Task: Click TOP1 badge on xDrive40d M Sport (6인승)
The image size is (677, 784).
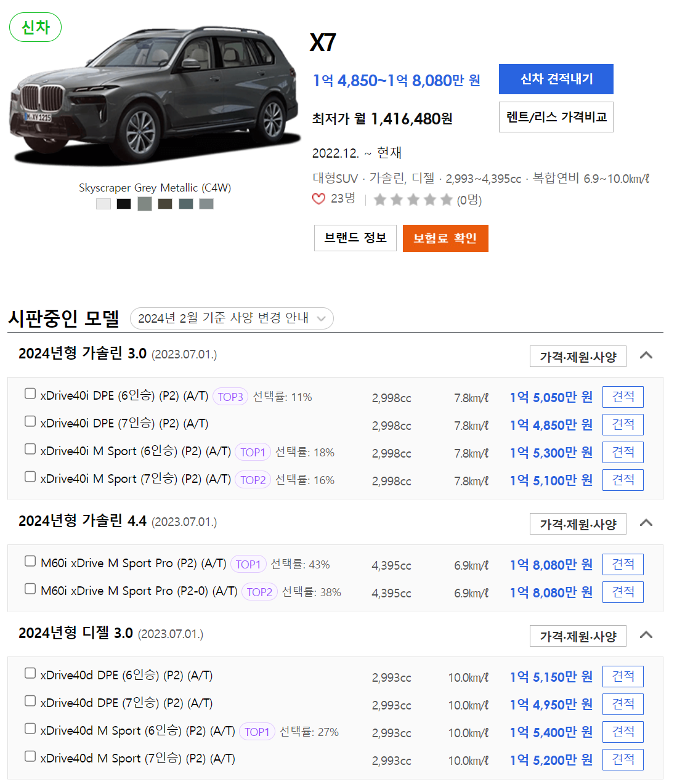Action: [257, 732]
